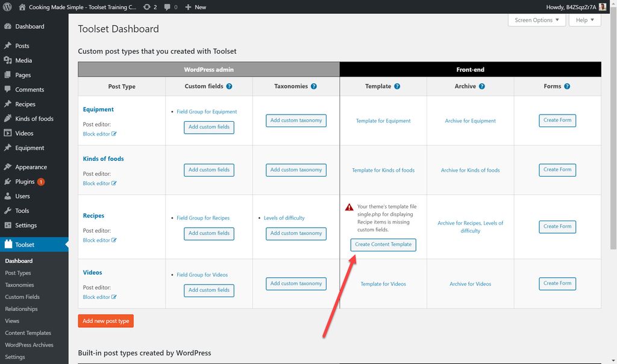Open the comments bubble icon in admin bar
The width and height of the screenshot is (617, 364).
coord(168,7)
